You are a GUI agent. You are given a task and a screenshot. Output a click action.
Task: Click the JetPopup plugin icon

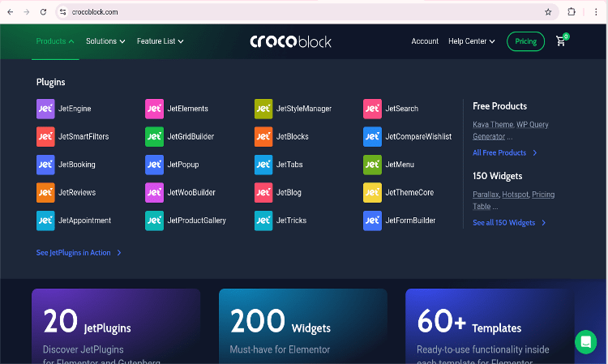click(154, 165)
